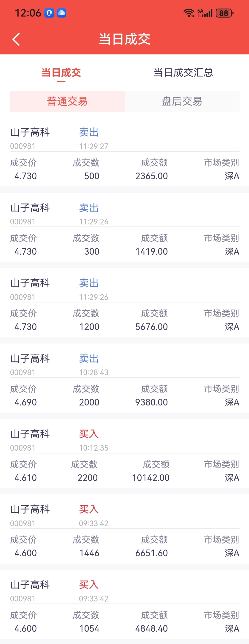This screenshot has height=644, width=249.
Task: Switch to 当日成交汇总 tab
Action: click(x=183, y=73)
